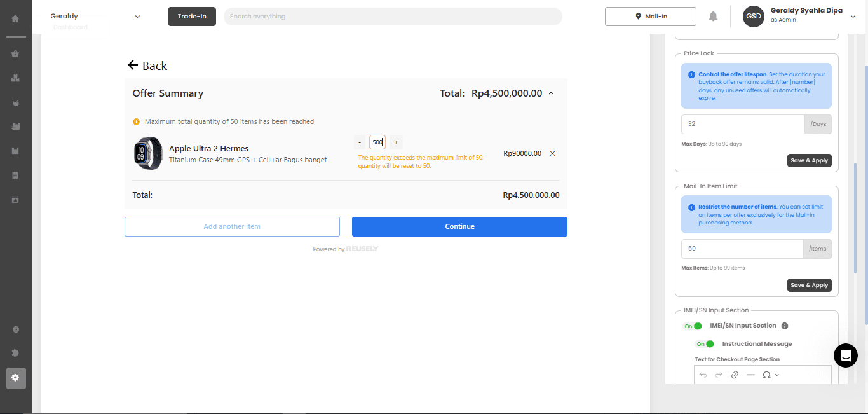Click the Mail-In item limit input
This screenshot has height=414, width=868.
pos(742,249)
